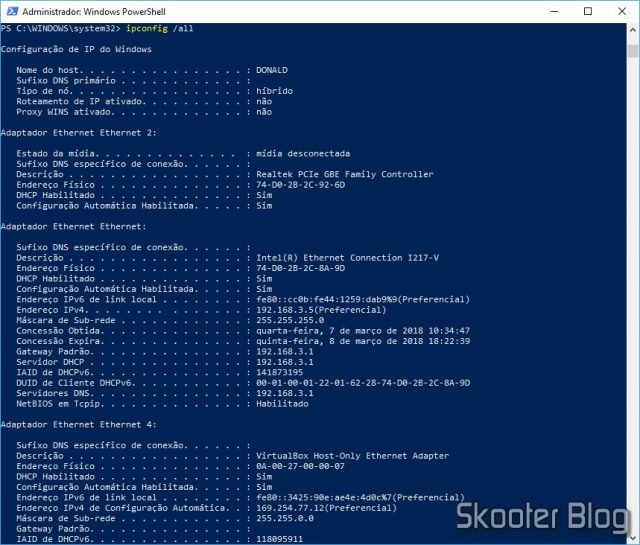Click the VirtualBox Host-Only Ethernet Adapter text
The height and width of the screenshot is (545, 640).
(x=352, y=456)
